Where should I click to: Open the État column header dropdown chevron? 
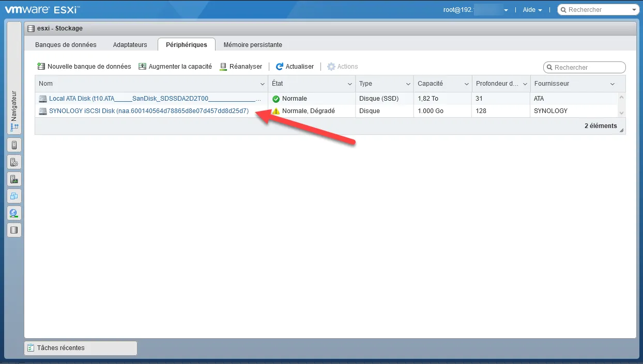pyautogui.click(x=350, y=84)
